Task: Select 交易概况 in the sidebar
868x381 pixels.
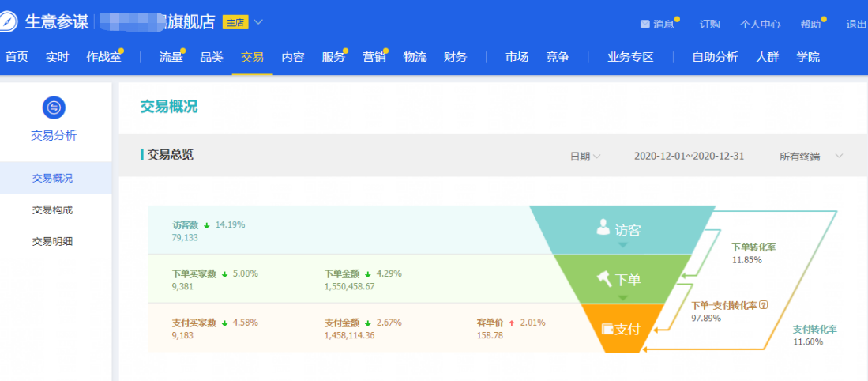Action: (x=55, y=178)
